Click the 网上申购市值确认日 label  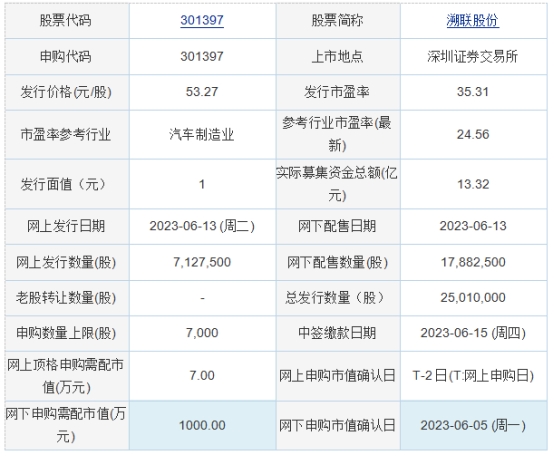337,376
